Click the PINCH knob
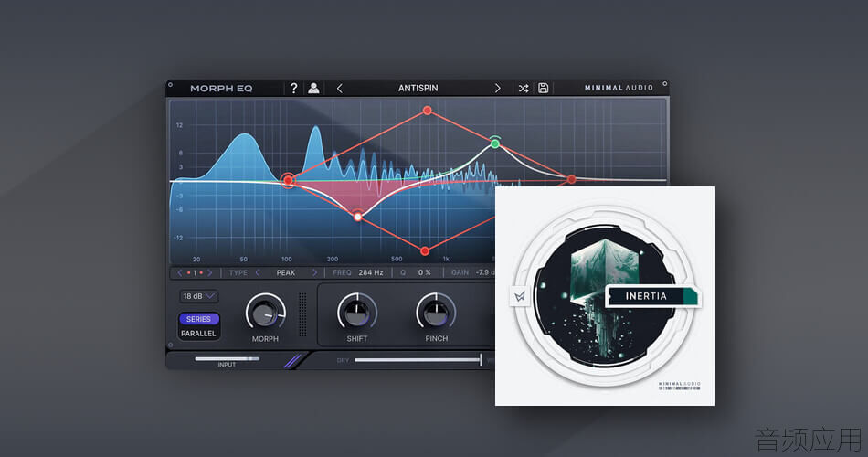This screenshot has height=457, width=868. coord(436,313)
